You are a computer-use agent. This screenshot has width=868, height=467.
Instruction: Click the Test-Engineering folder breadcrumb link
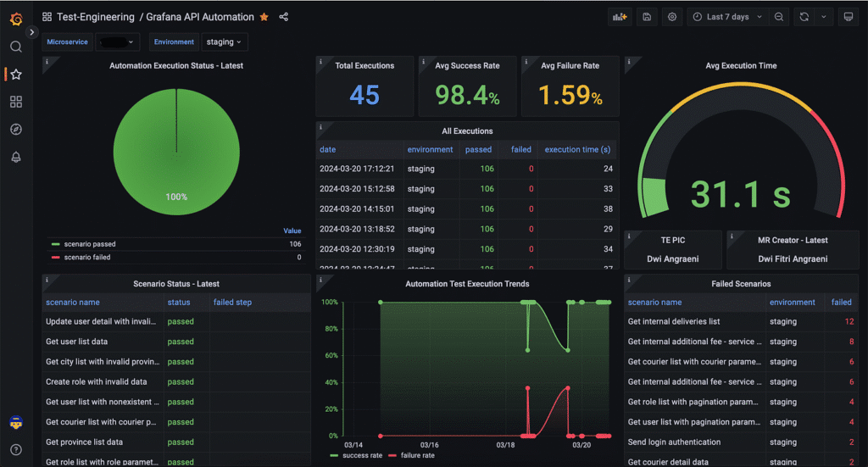[x=95, y=17]
